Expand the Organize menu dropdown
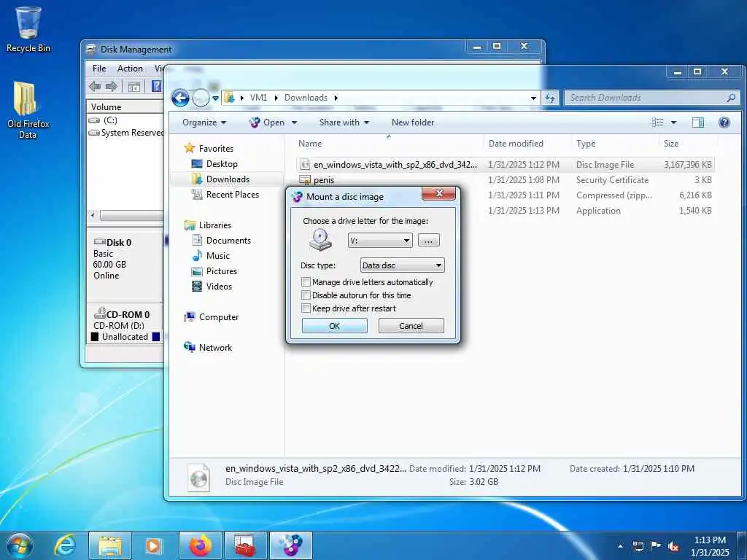 pyautogui.click(x=204, y=122)
